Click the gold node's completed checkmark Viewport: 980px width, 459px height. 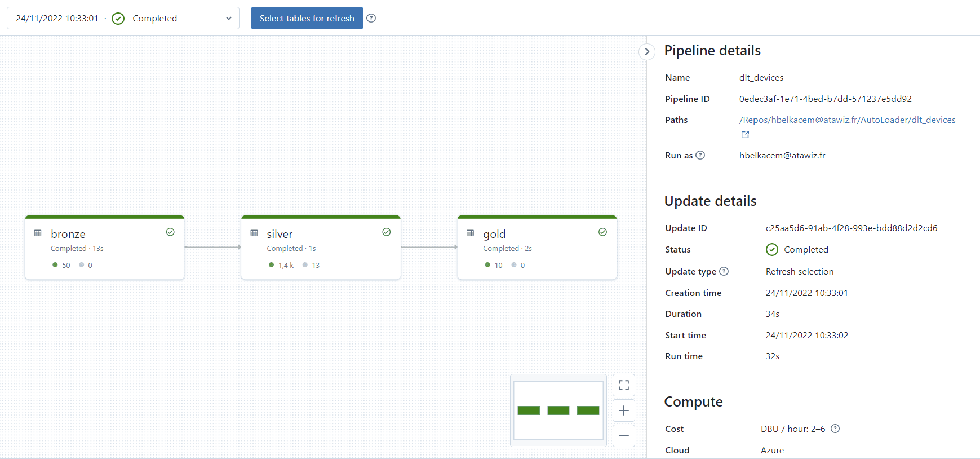pyautogui.click(x=602, y=232)
